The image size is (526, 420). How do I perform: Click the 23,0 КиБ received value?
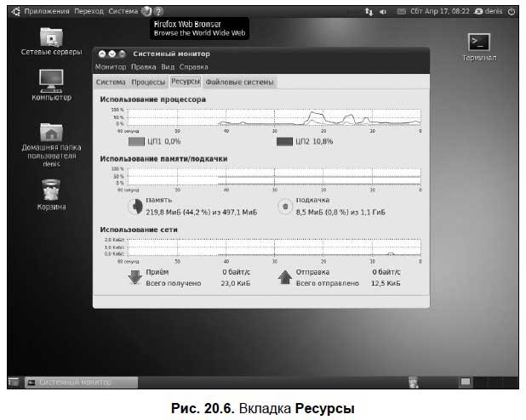(x=236, y=283)
